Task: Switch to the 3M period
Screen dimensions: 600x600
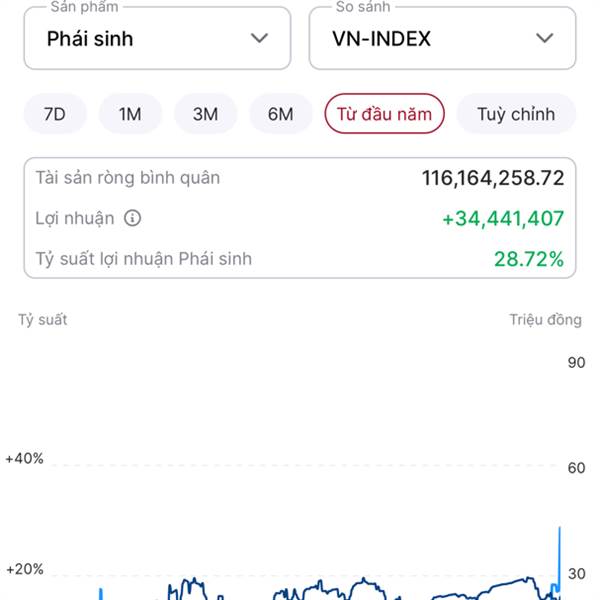Action: click(x=205, y=114)
